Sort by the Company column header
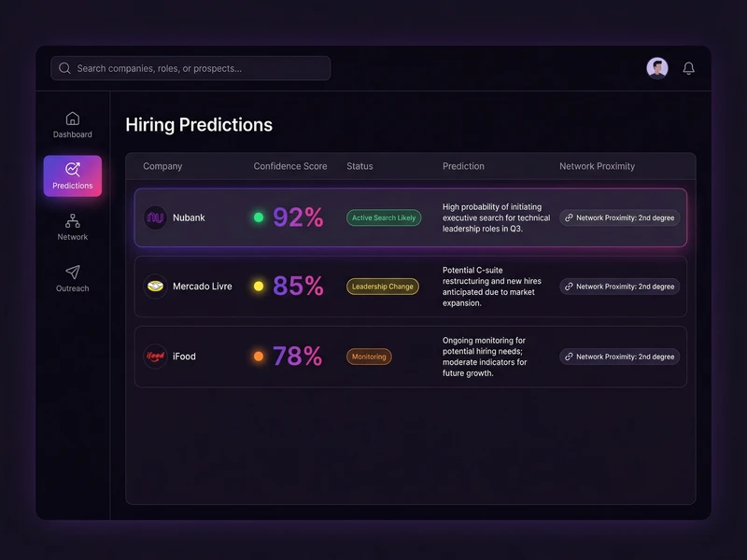The width and height of the screenshot is (747, 560). [162, 166]
